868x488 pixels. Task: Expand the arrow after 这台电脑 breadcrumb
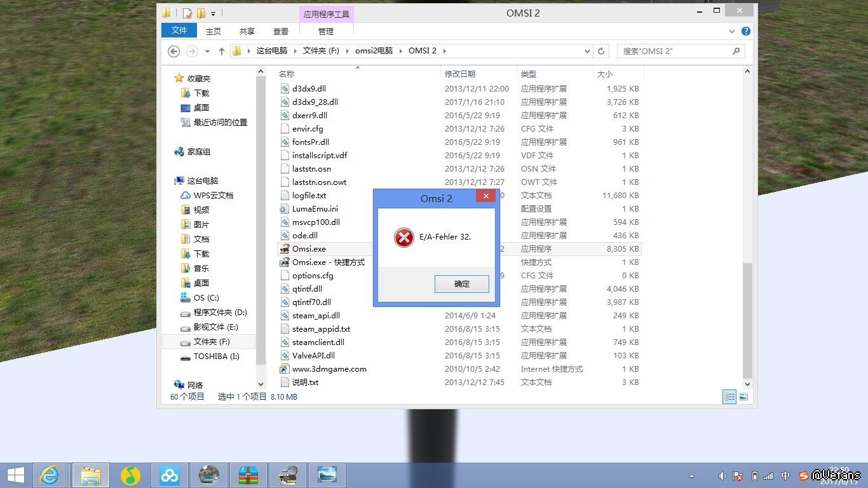(x=295, y=51)
